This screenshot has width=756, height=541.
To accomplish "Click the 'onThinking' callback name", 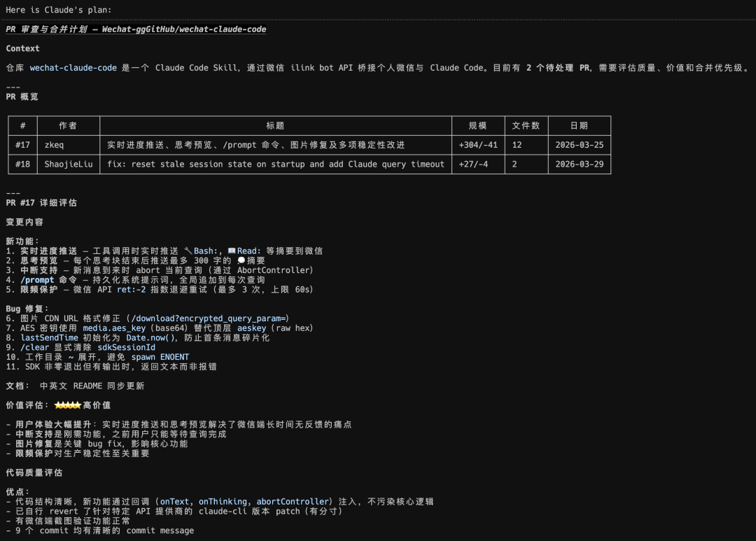I will (223, 502).
